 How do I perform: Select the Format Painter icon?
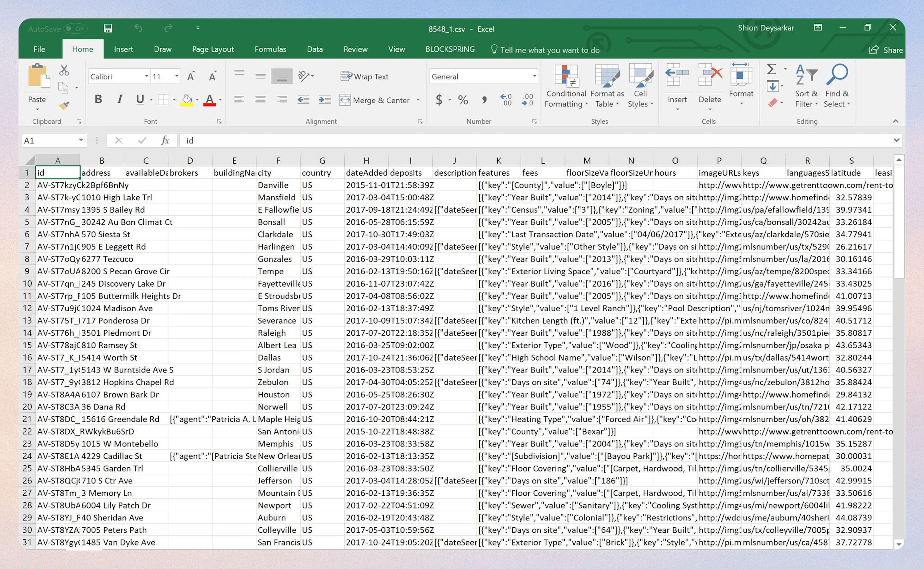pyautogui.click(x=64, y=106)
